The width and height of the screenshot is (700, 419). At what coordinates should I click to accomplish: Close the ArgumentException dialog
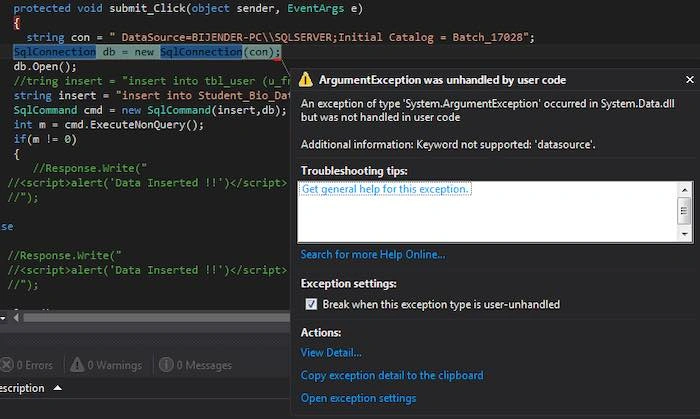click(x=690, y=79)
